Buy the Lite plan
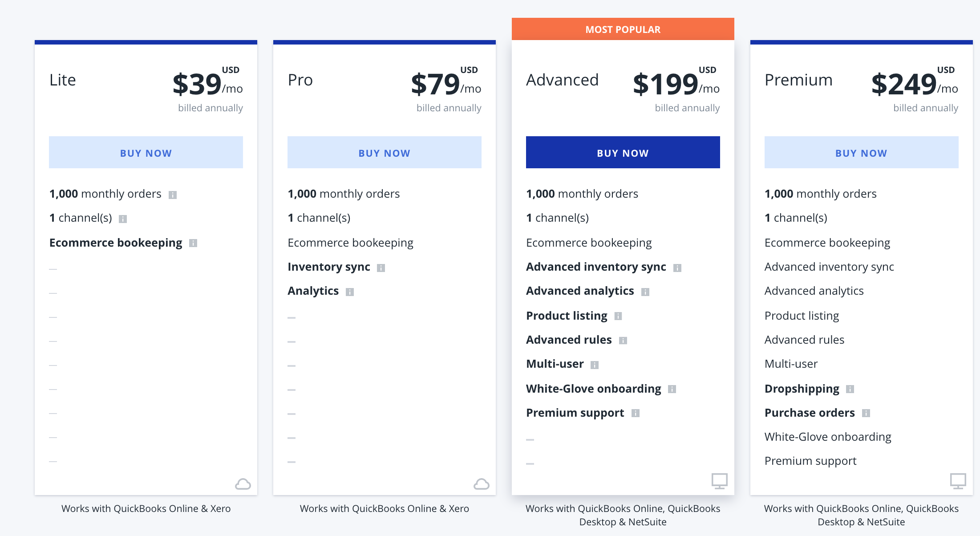The image size is (980, 536). point(146,152)
